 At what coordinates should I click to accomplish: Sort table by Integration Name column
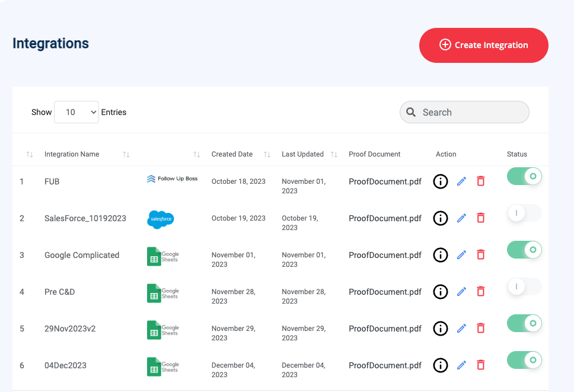click(x=72, y=154)
